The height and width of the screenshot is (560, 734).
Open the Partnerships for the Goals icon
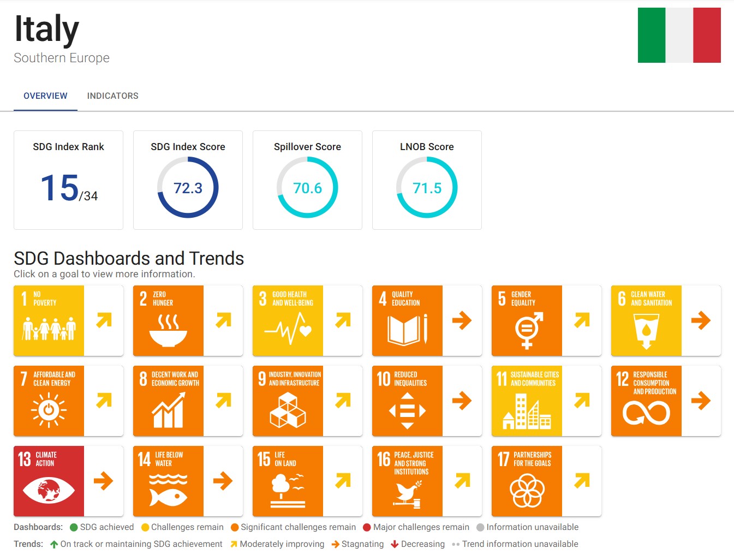pyautogui.click(x=527, y=481)
